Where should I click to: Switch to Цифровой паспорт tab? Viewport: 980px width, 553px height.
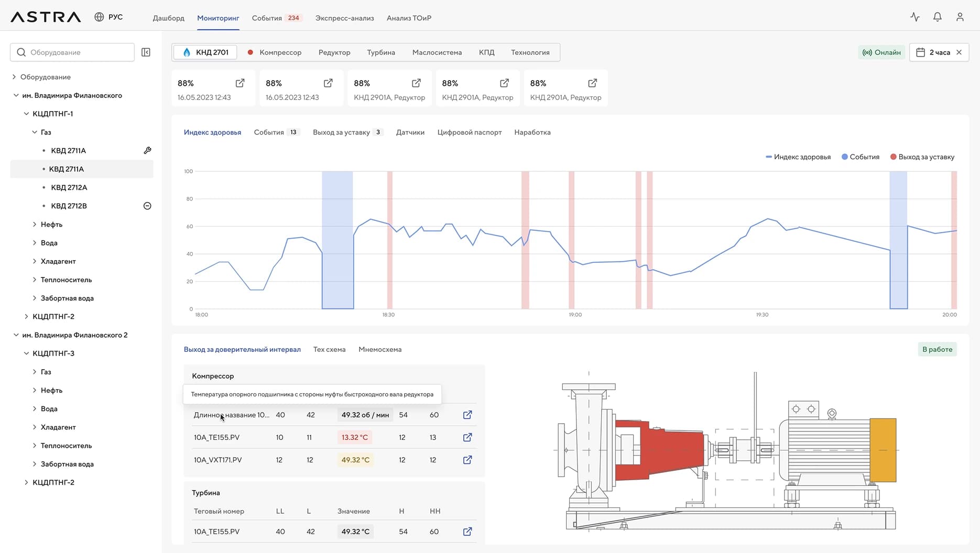(x=470, y=132)
